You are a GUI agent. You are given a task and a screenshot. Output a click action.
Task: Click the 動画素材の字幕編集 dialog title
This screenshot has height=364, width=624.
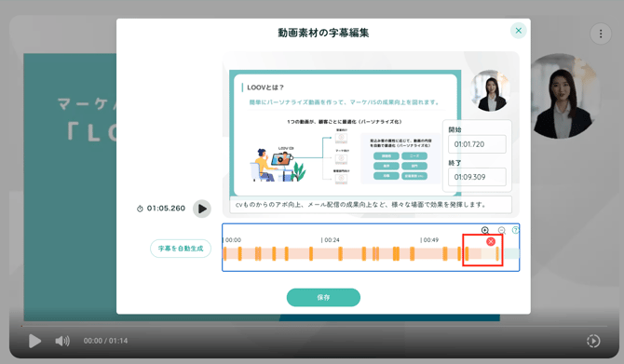pyautogui.click(x=323, y=33)
